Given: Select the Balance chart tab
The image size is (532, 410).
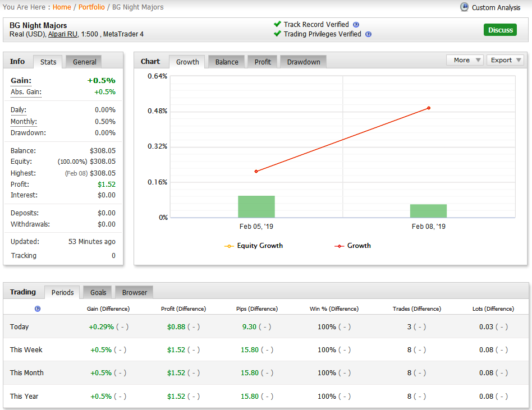Looking at the screenshot, I should (227, 62).
